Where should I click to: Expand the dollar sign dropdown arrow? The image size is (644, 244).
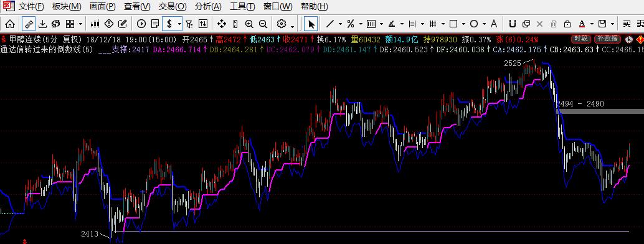(x=179, y=24)
